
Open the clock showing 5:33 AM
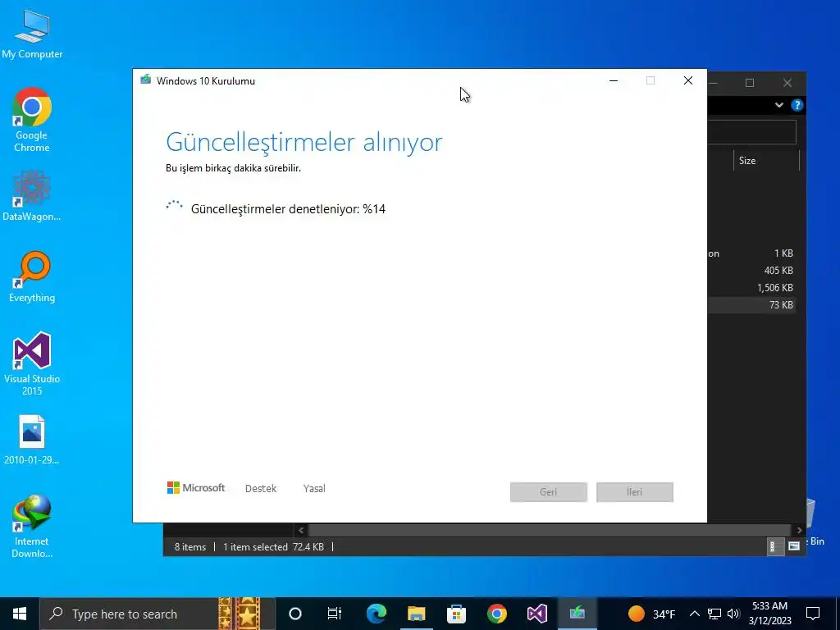769,614
